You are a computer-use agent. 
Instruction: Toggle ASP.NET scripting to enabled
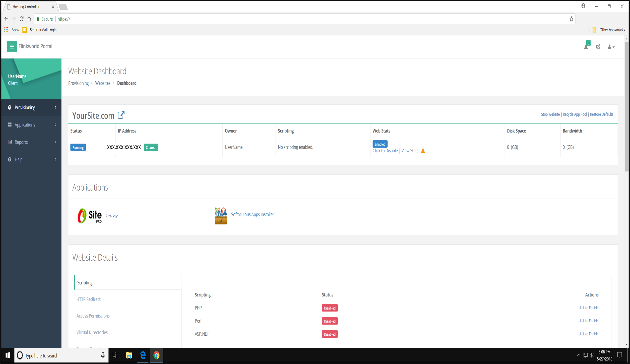coord(588,333)
